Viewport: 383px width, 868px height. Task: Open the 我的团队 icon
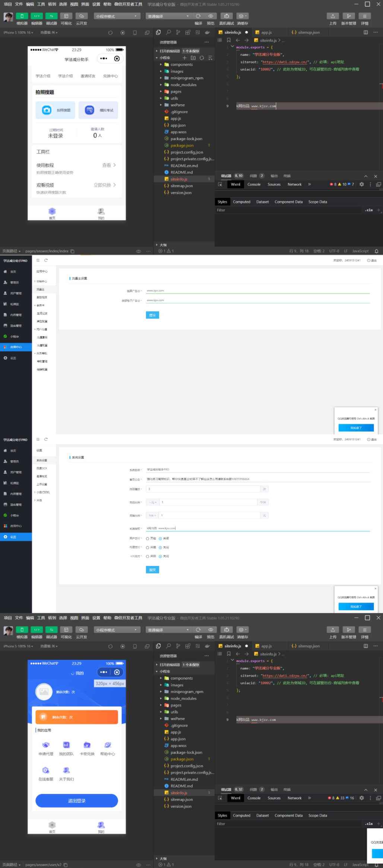tap(66, 745)
